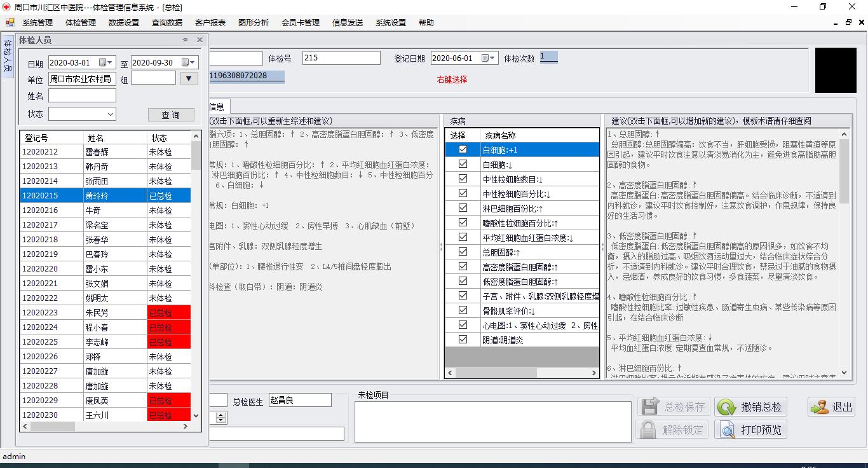Toggle 总胆固醇:↑ checkbox

(x=463, y=252)
